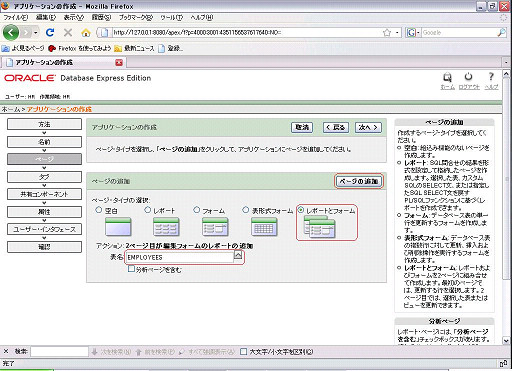This screenshot has width=512, height=371.
Task: Click the tabular form type icon
Action: click(x=264, y=227)
